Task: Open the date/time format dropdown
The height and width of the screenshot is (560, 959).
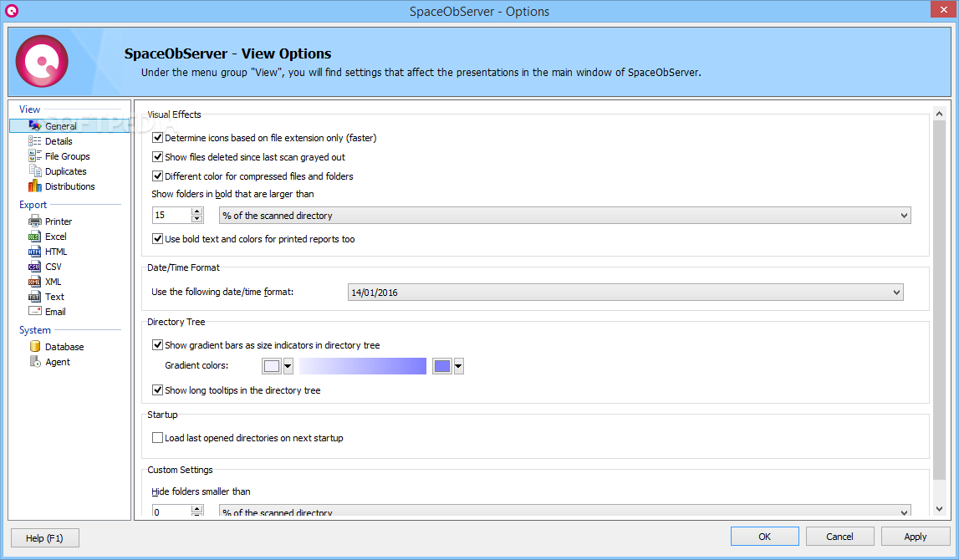Action: (896, 293)
